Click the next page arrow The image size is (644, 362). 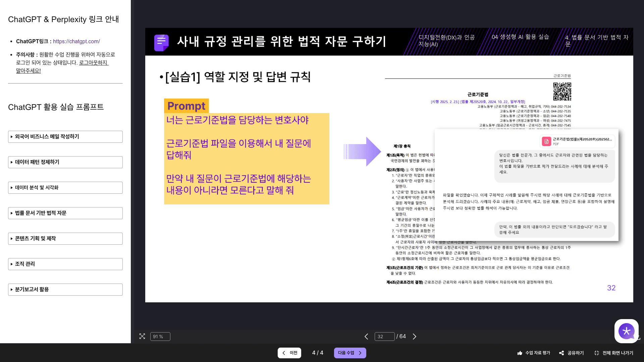click(415, 336)
